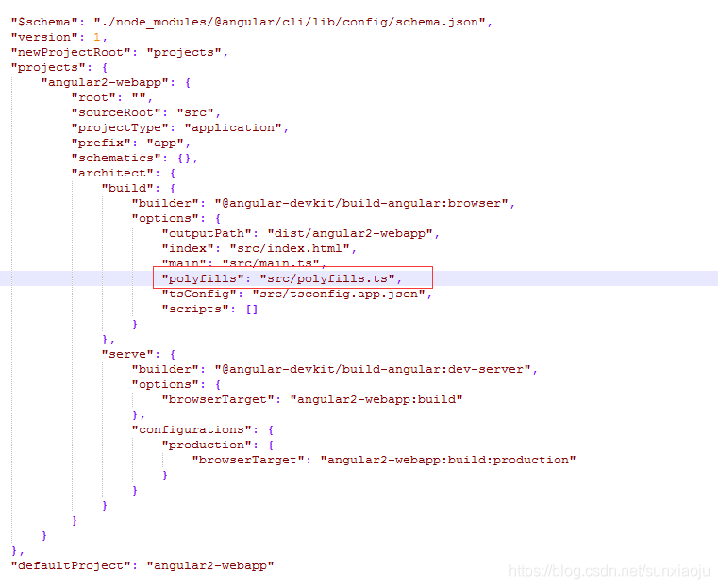Place cursor on version value 1
718x588 pixels.
coord(96,37)
